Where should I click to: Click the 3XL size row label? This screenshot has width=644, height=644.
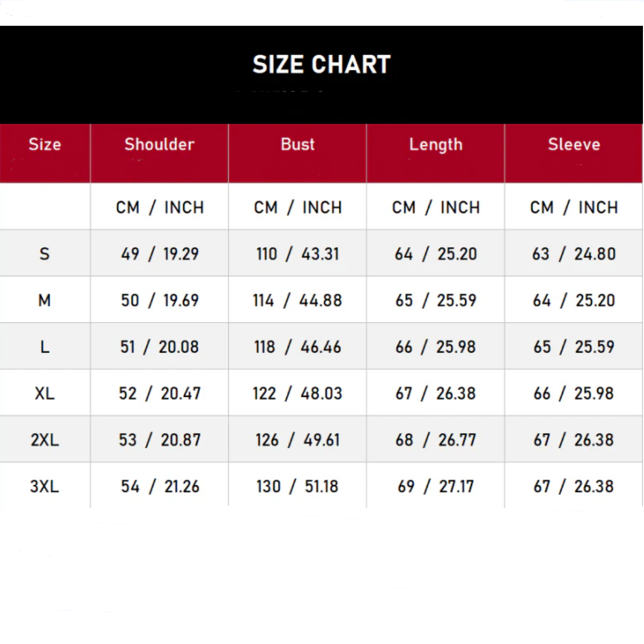coord(45,486)
